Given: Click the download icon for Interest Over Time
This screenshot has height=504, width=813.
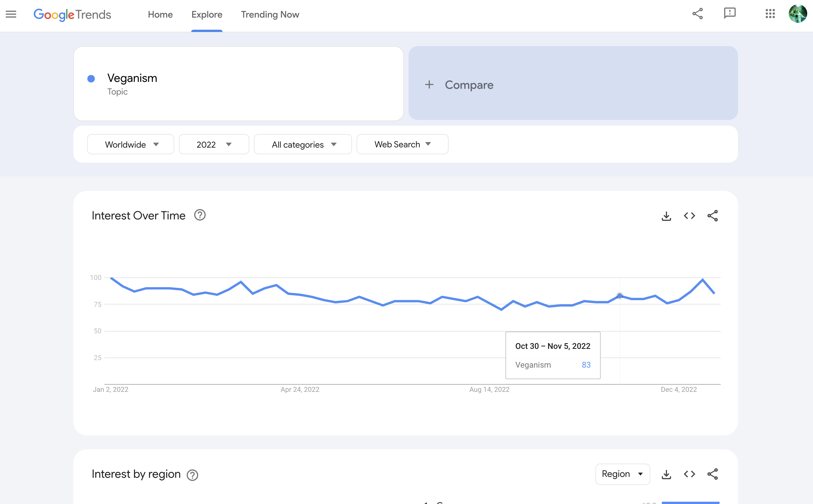Looking at the screenshot, I should (x=667, y=216).
